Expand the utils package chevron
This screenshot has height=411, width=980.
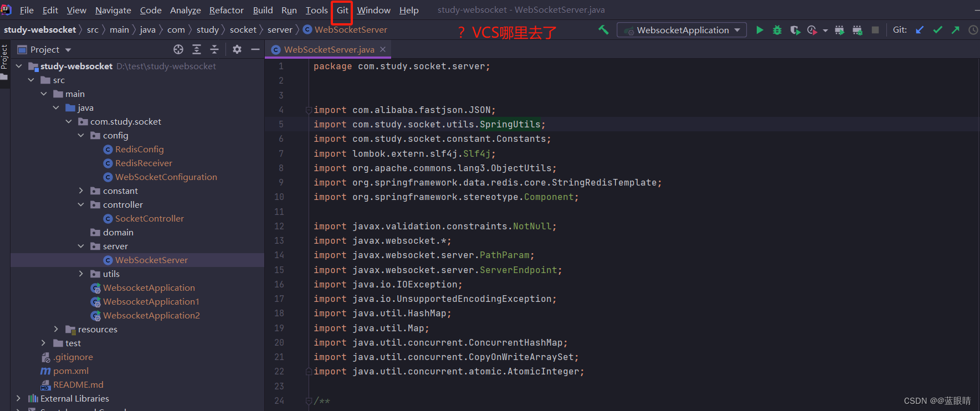coord(81,274)
